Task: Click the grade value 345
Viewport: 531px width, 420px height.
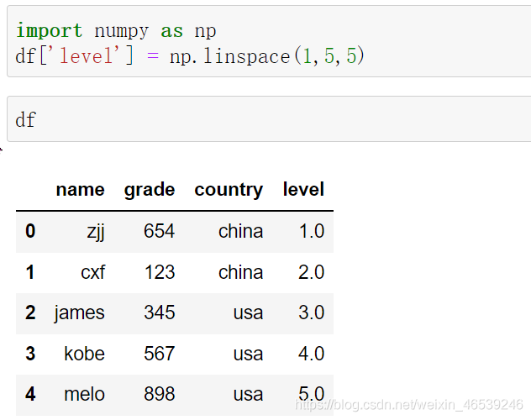Action: click(160, 312)
